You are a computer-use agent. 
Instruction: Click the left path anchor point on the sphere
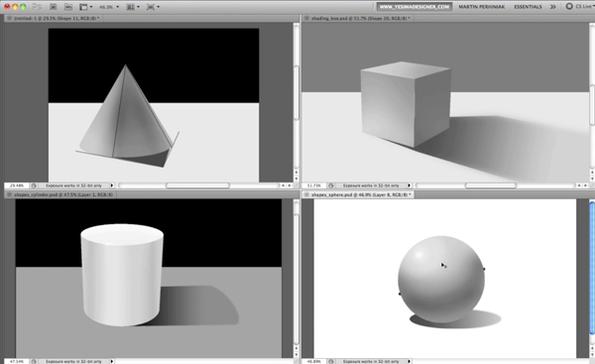[400, 294]
